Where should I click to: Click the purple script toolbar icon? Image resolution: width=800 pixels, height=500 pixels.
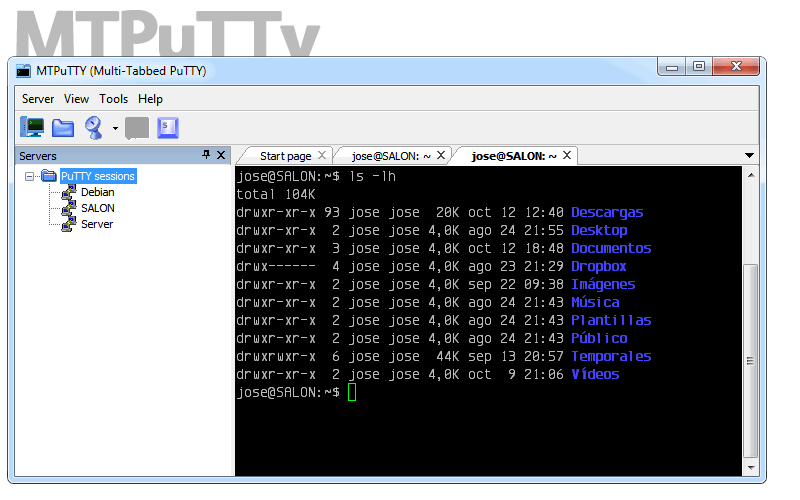[x=168, y=128]
